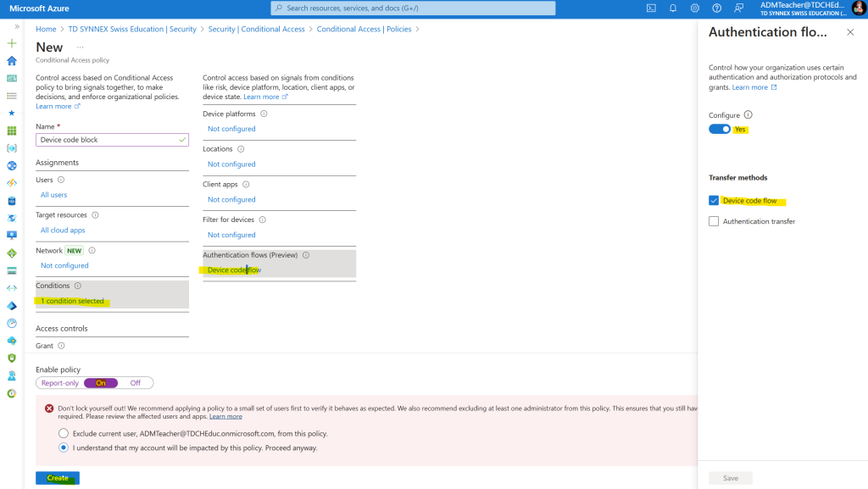Viewport: 868px width, 489px height.
Task: Click Users info icon
Action: [61, 180]
